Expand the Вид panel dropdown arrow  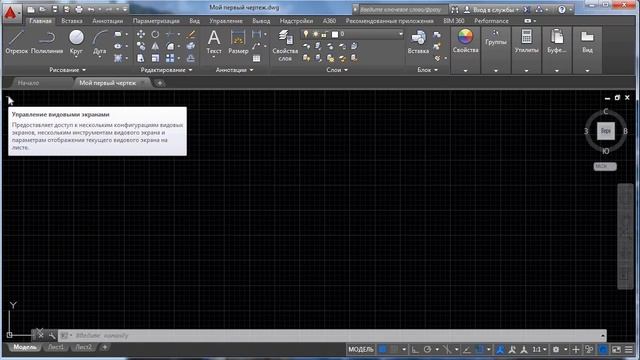[587, 71]
